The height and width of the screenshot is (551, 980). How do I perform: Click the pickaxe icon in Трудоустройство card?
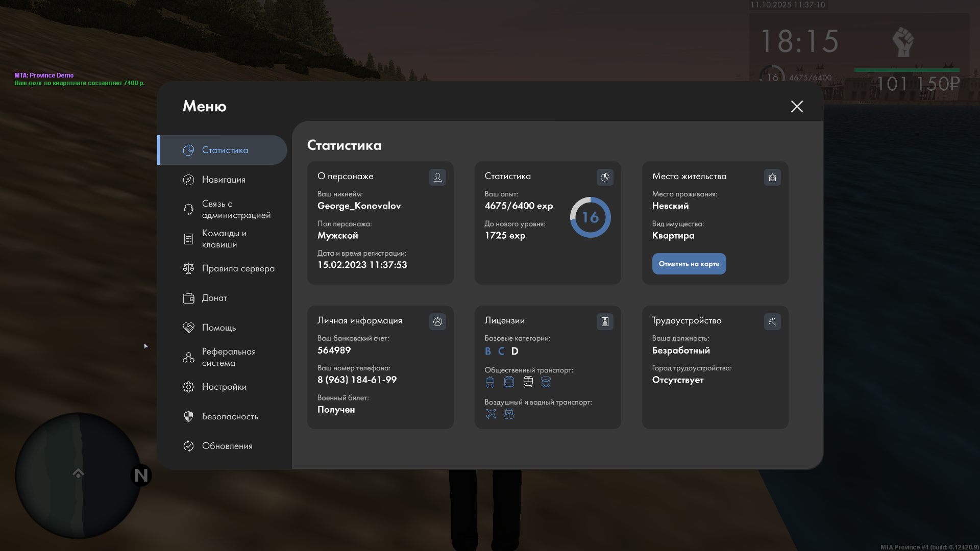772,321
